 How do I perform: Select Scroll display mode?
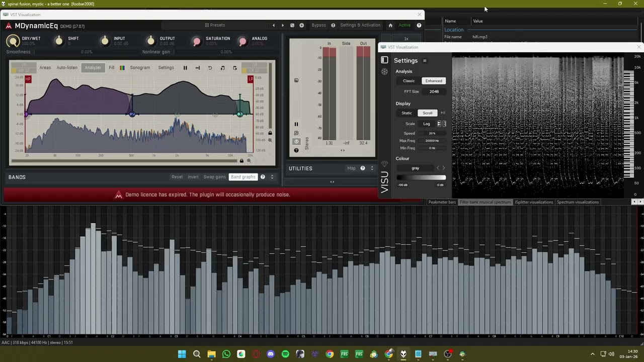427,113
